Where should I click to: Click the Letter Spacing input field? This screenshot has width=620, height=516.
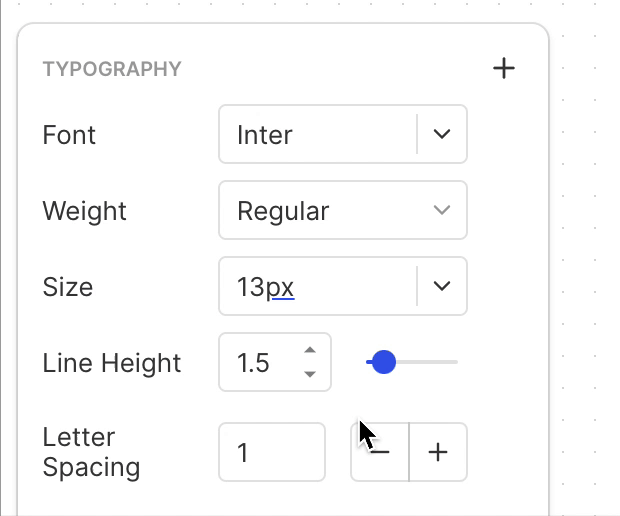(x=272, y=452)
